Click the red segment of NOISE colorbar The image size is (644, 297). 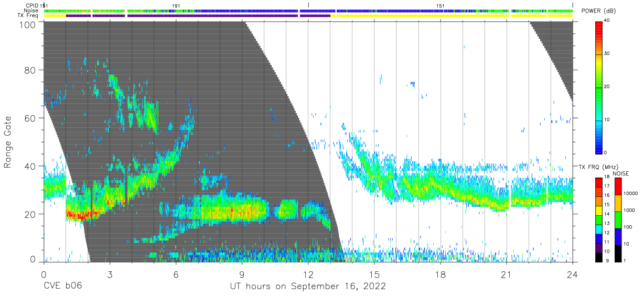[x=617, y=186]
